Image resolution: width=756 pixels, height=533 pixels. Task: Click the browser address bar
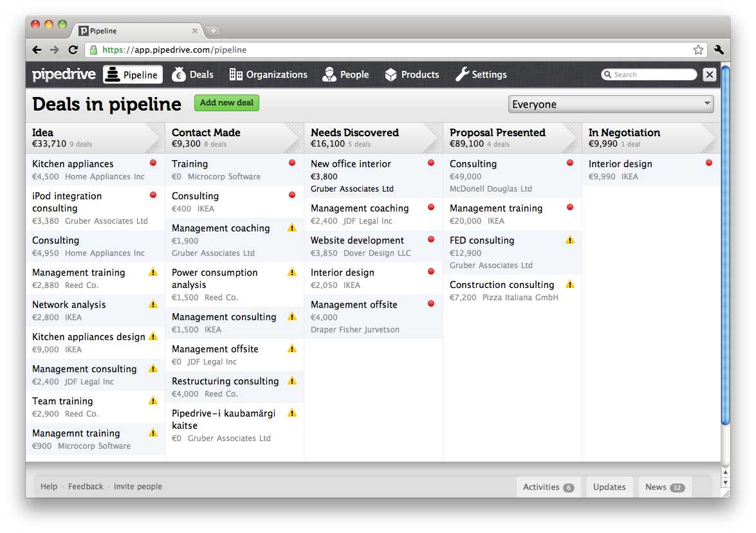[x=395, y=50]
